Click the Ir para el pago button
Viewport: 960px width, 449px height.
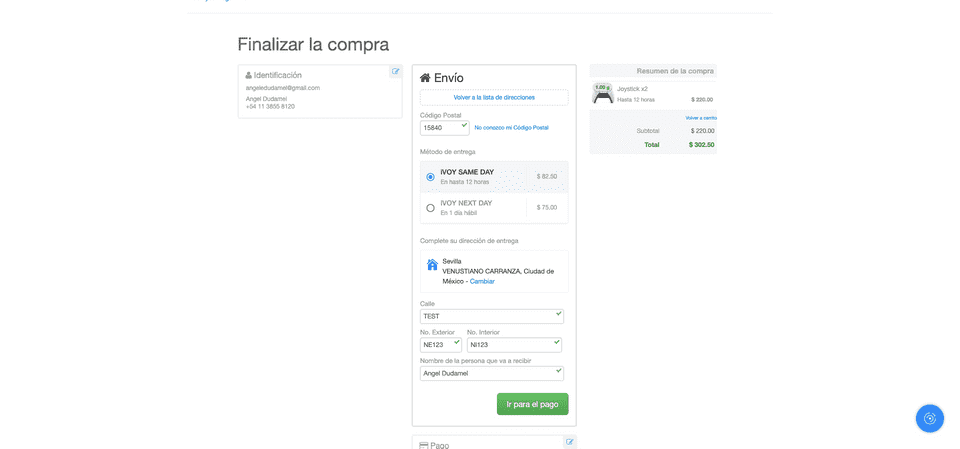[532, 404]
